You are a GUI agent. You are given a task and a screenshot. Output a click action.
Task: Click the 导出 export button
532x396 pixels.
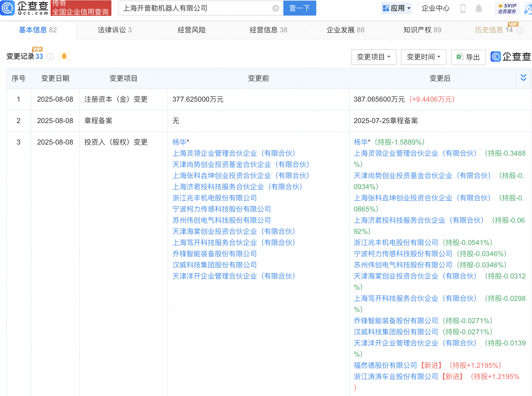click(468, 57)
